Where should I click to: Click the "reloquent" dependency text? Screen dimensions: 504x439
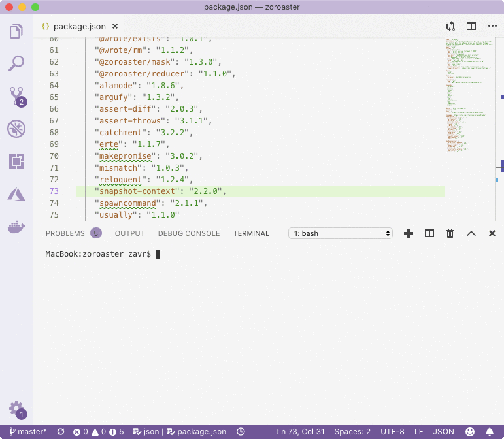(120, 180)
